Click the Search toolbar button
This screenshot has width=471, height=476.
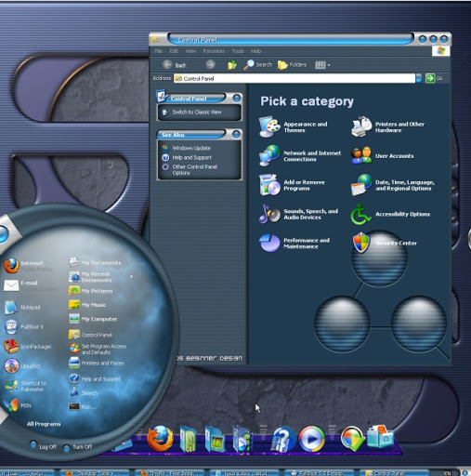257,64
